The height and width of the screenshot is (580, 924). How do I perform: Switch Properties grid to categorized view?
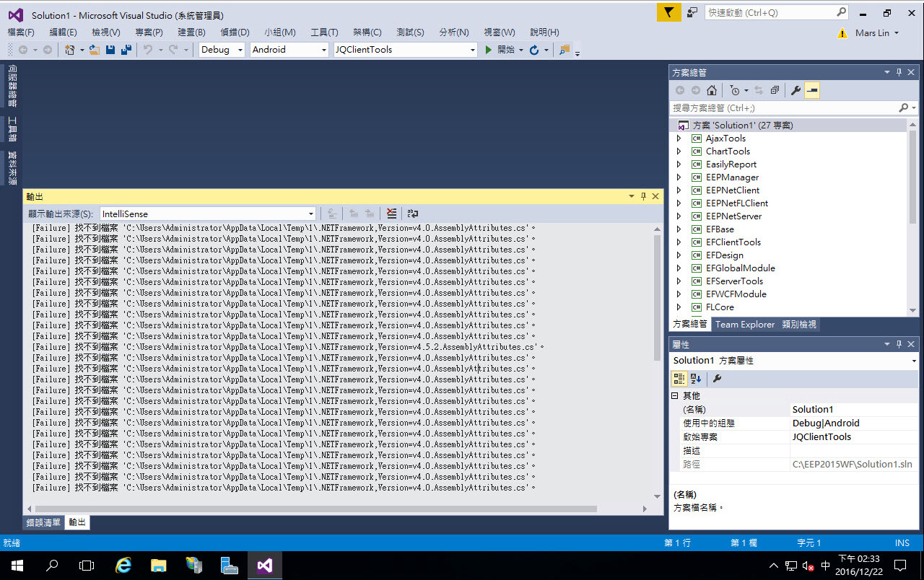click(x=679, y=378)
